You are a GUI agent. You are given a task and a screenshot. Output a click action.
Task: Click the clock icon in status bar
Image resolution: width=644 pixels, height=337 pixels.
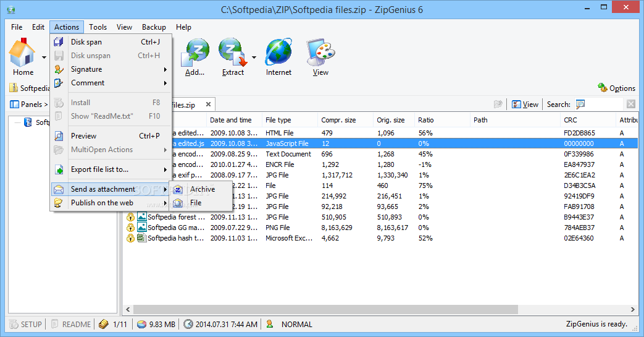(x=188, y=324)
